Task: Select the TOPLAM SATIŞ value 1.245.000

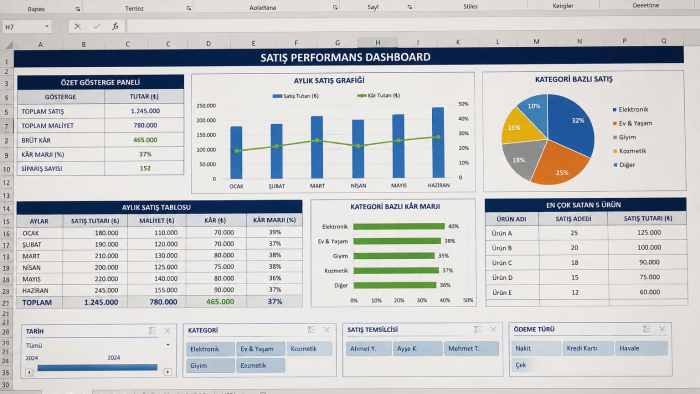Action: (145, 111)
